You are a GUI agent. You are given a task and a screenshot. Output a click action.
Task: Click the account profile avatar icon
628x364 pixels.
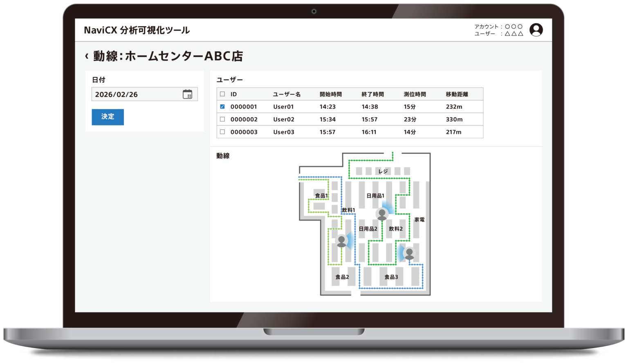click(x=536, y=30)
